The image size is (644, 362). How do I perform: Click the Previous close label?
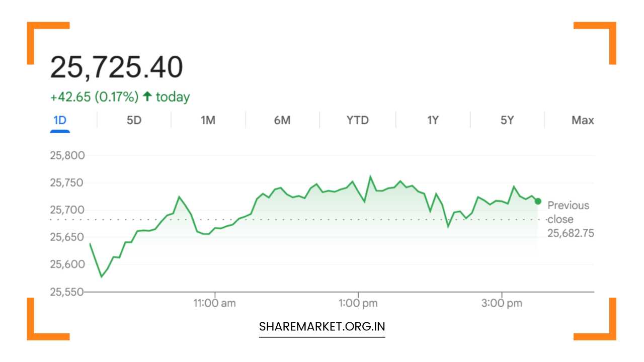pos(568,212)
